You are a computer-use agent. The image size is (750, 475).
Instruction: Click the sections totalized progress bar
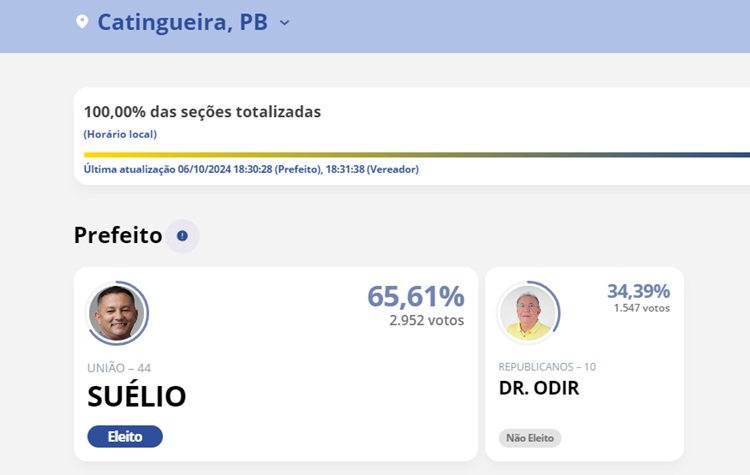[x=416, y=155]
